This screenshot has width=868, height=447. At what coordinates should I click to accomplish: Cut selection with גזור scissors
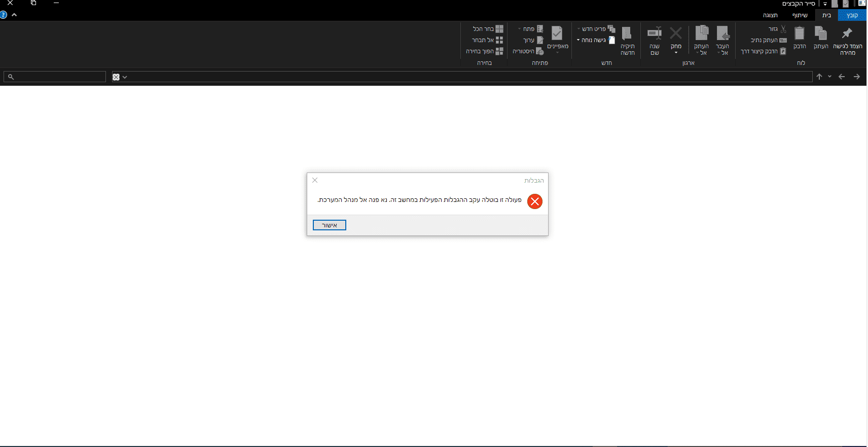[x=777, y=29]
